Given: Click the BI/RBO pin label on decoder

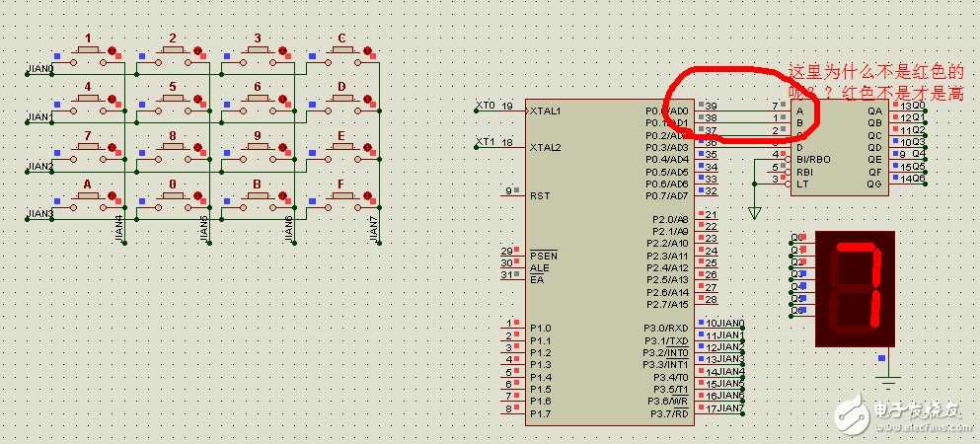Looking at the screenshot, I should point(813,159).
